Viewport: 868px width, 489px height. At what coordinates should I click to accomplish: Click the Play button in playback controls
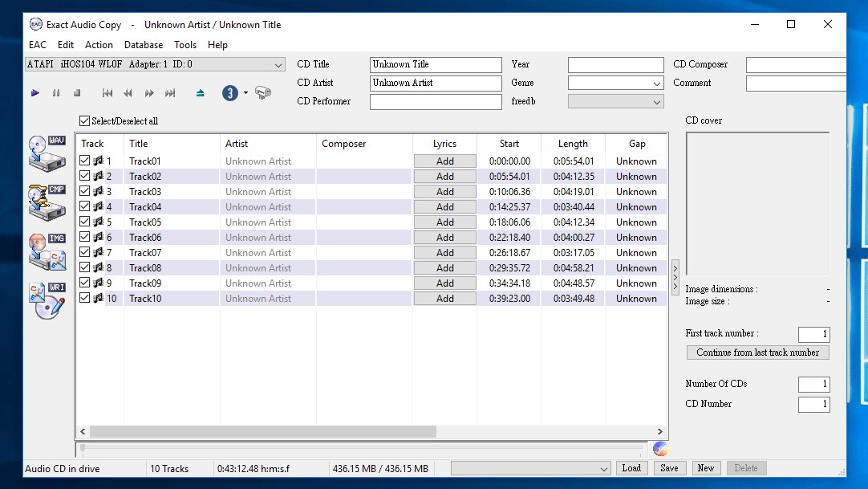coord(34,93)
